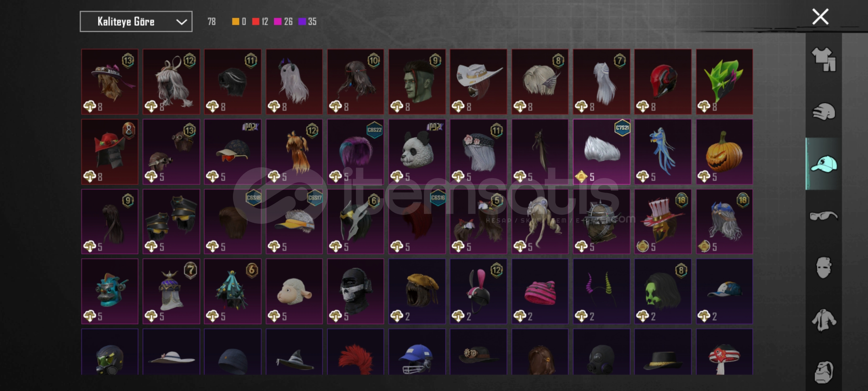Screen dimensions: 868x391
Task: Expand sort options using the chevron arrow
Action: point(182,22)
